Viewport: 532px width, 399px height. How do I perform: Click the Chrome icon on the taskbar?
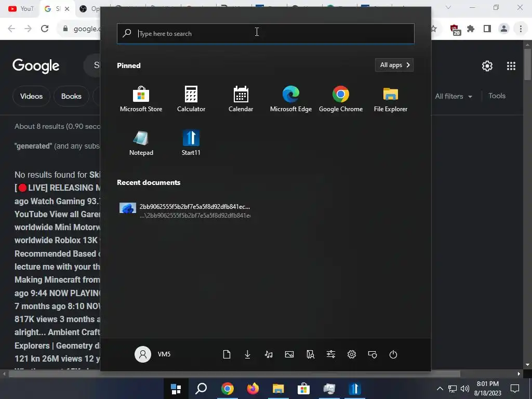228,389
